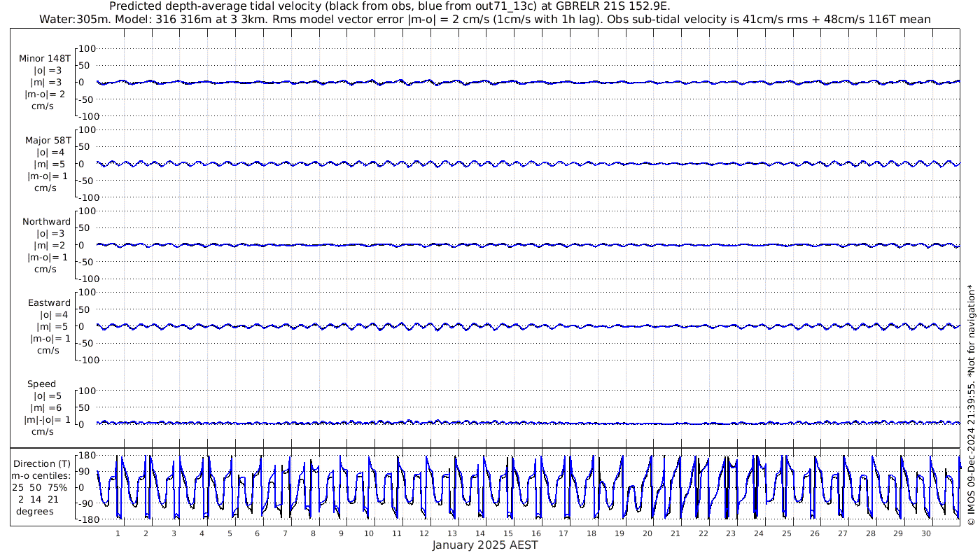Click '|o| =3' under Northward
This screenshot has width=980, height=560.
50,233
